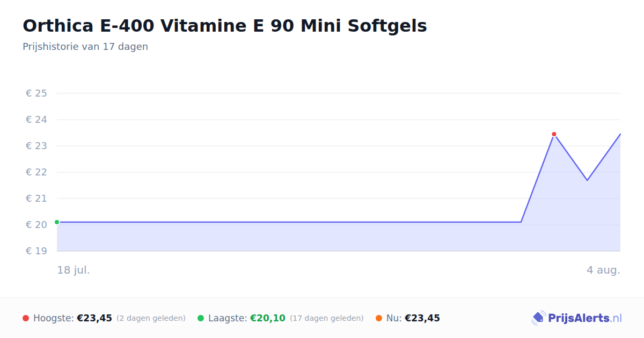Screen dimensions: 644x338
Task: Click the red Hoogste legend dot
Action: point(26,318)
